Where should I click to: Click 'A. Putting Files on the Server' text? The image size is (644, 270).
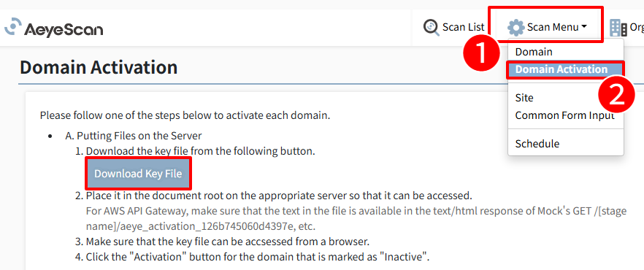click(x=133, y=136)
